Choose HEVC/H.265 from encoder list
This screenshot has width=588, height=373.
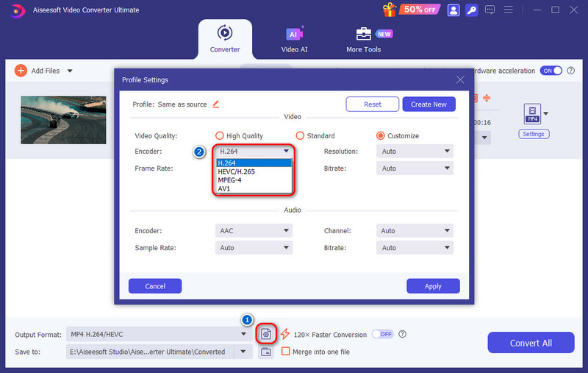tap(235, 171)
